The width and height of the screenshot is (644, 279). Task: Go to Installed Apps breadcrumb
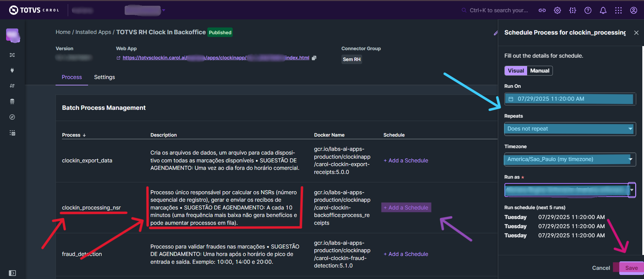[x=93, y=32]
